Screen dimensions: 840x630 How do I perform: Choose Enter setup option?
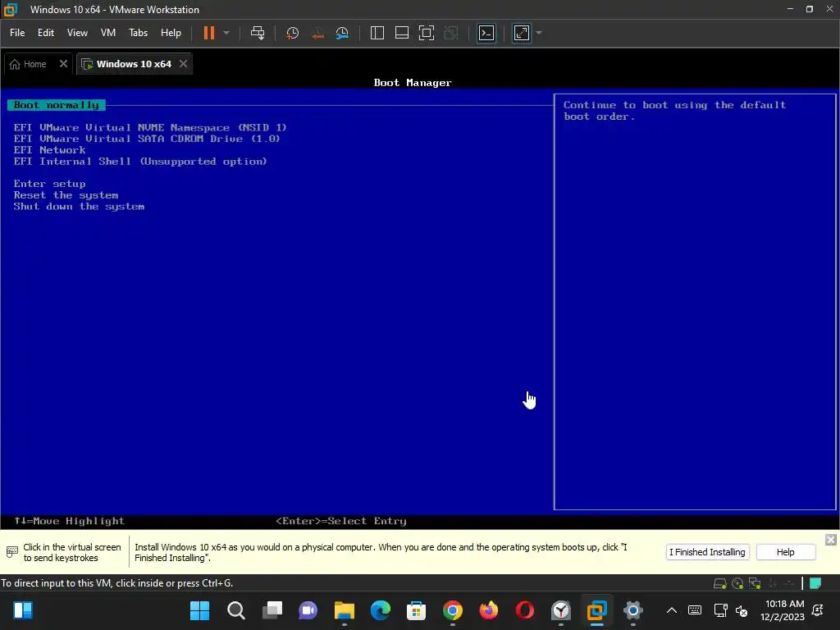click(x=49, y=184)
